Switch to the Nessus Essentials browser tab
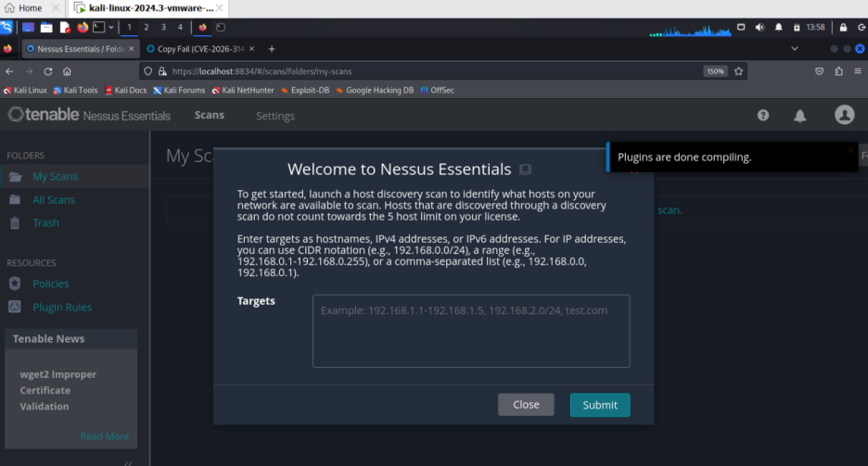This screenshot has width=868, height=466. 81,49
